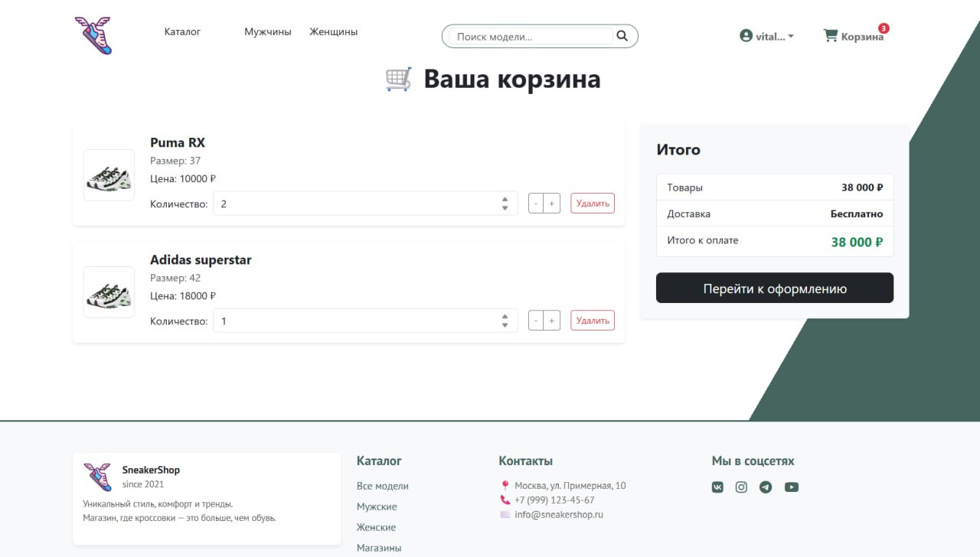This screenshot has width=980, height=557.
Task: Click the Корзина link in header
Action: [x=862, y=37]
